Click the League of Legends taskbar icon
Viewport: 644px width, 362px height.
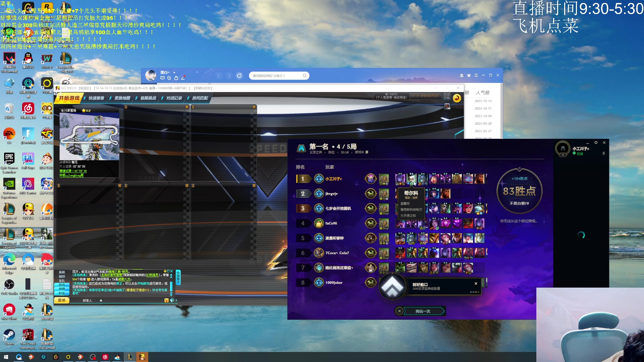point(130,357)
